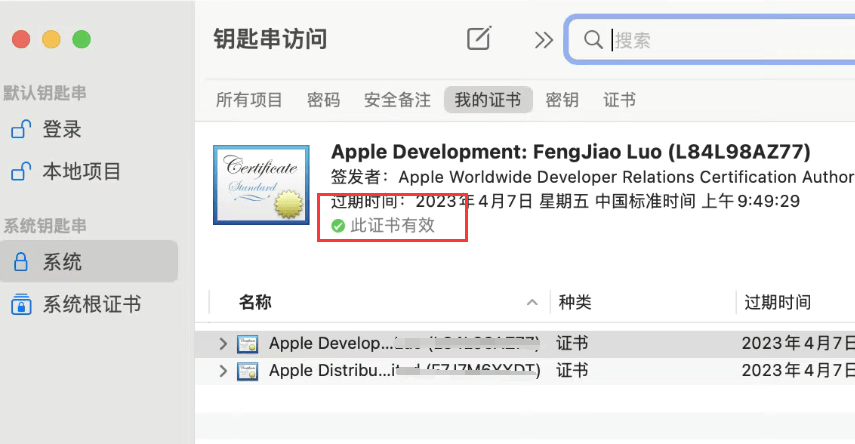Viewport: 855px width, 444px height.
Task: Select 系统 keychain in sidebar
Action: click(x=88, y=261)
